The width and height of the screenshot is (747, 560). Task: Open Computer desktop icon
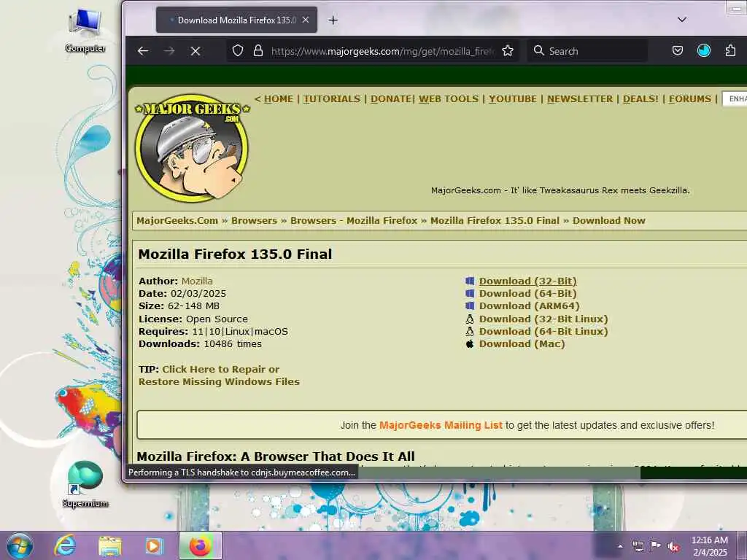coord(85,31)
